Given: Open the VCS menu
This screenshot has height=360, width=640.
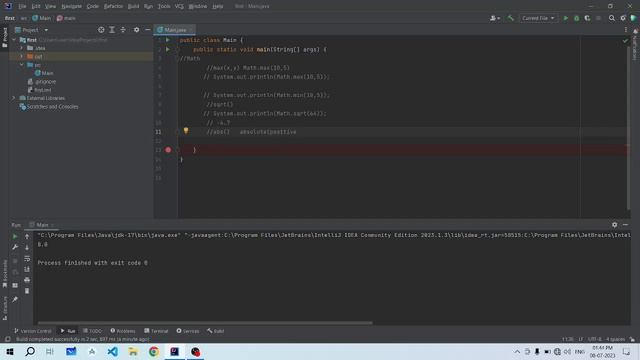Looking at the screenshot, I should [179, 6].
